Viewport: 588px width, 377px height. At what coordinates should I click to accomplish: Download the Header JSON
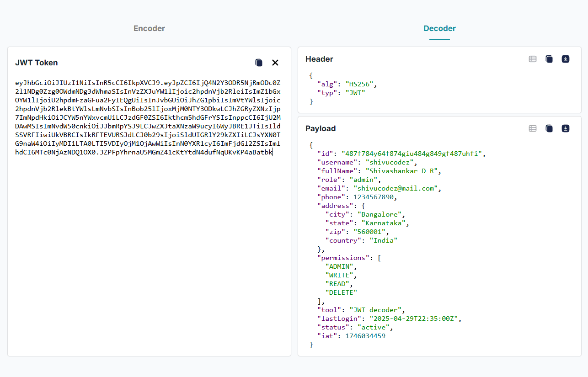tap(566, 59)
